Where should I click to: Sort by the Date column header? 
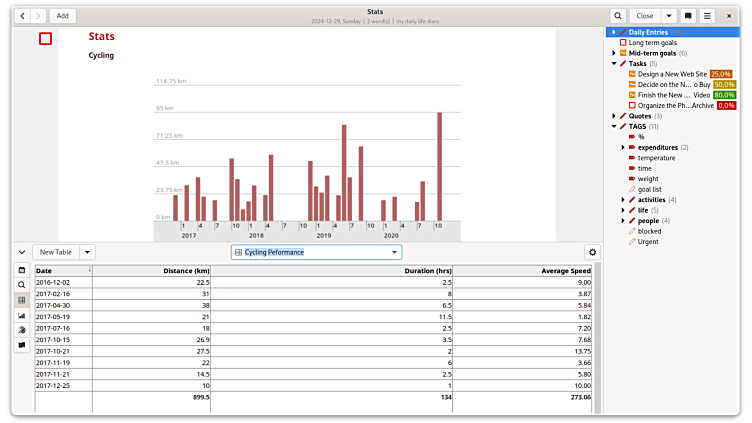tap(62, 270)
